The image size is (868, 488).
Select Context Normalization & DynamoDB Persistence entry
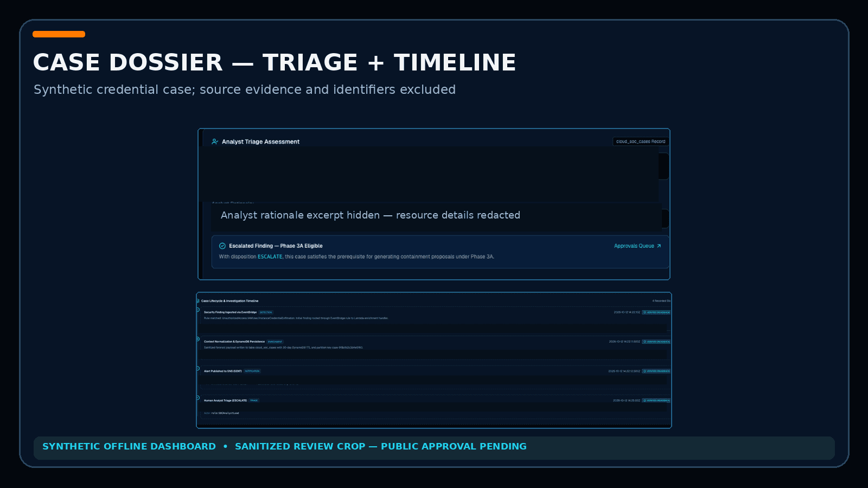234,342
